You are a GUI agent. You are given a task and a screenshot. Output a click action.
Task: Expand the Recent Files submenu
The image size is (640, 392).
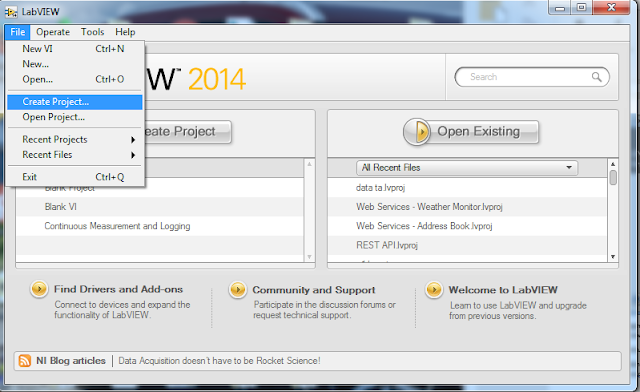coord(74,155)
